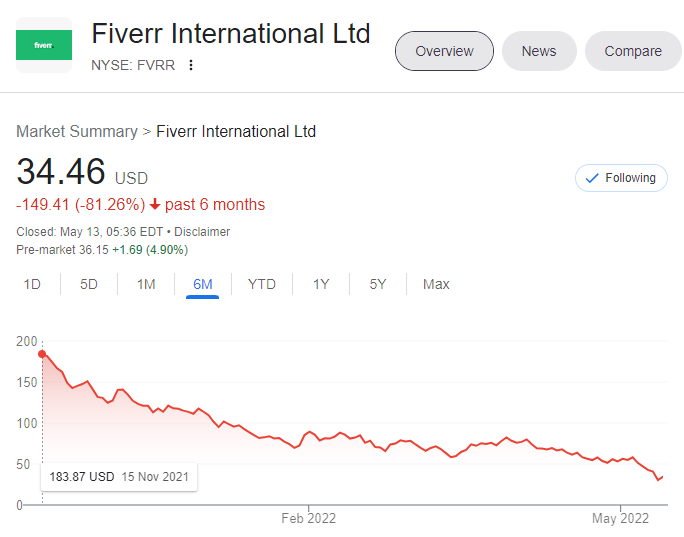Image resolution: width=684 pixels, height=537 pixels.
Task: Select the 1Y time range
Action: click(x=321, y=284)
